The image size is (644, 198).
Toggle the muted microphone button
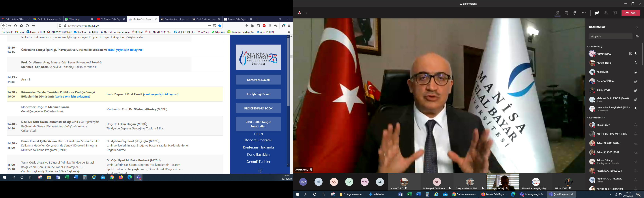tap(606, 13)
